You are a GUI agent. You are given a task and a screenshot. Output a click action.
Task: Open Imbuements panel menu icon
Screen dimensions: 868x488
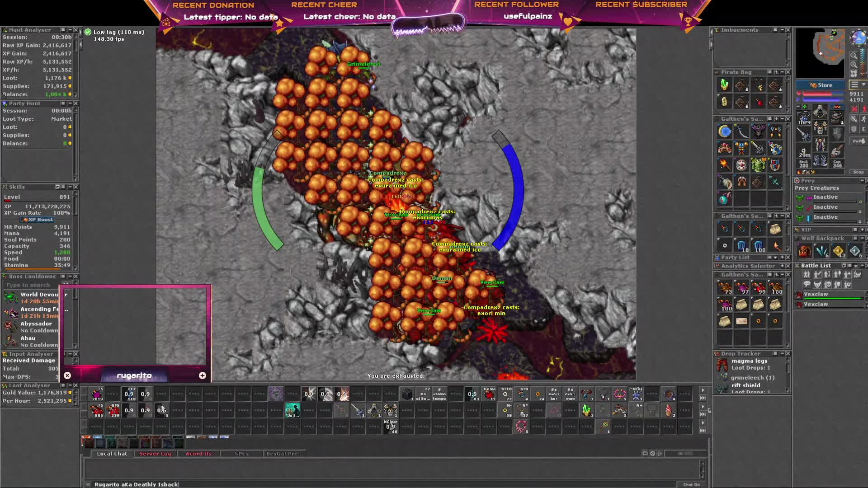tap(775, 30)
